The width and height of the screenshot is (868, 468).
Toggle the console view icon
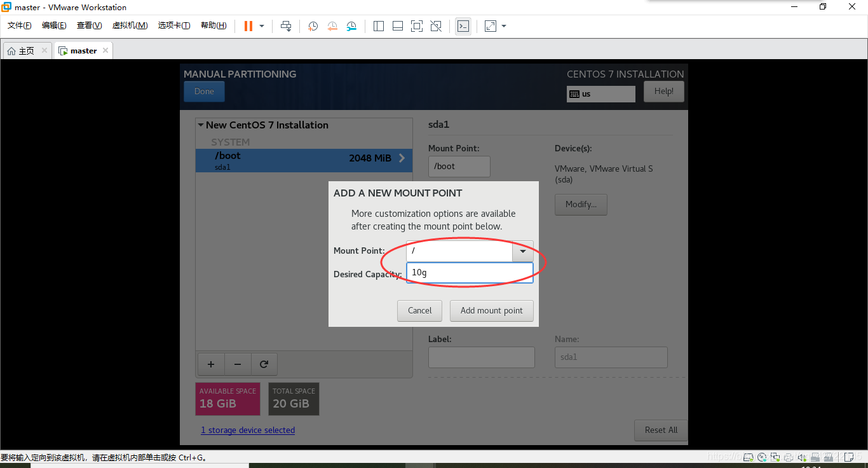click(x=463, y=26)
